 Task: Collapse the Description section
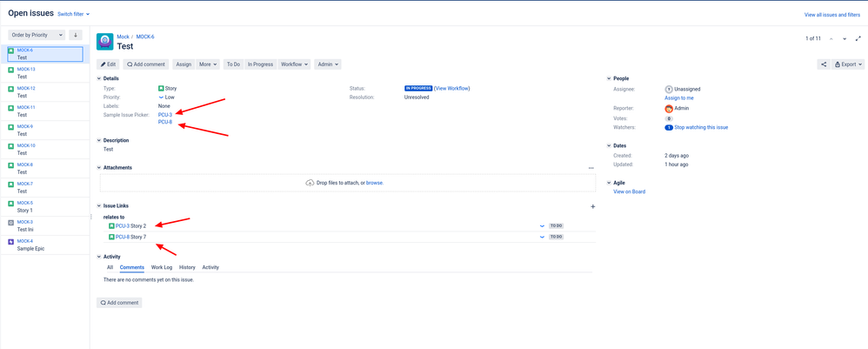click(99, 141)
